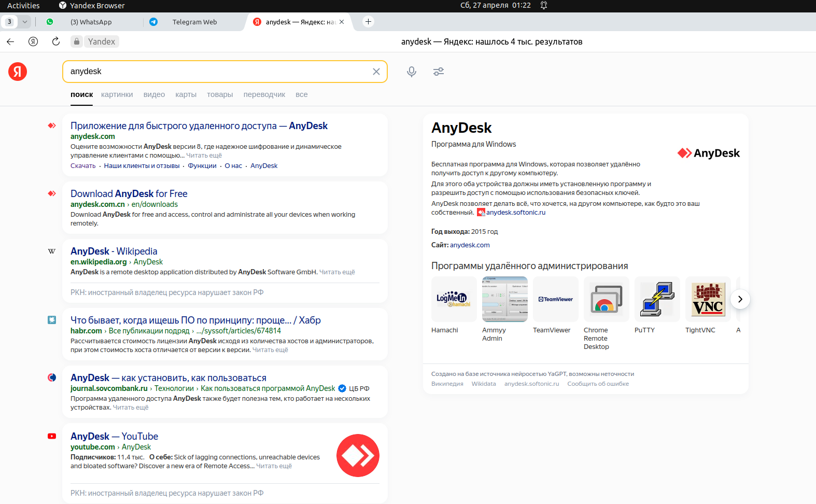
Task: Open the Yandex home page icon in toolbar
Action: (x=33, y=41)
